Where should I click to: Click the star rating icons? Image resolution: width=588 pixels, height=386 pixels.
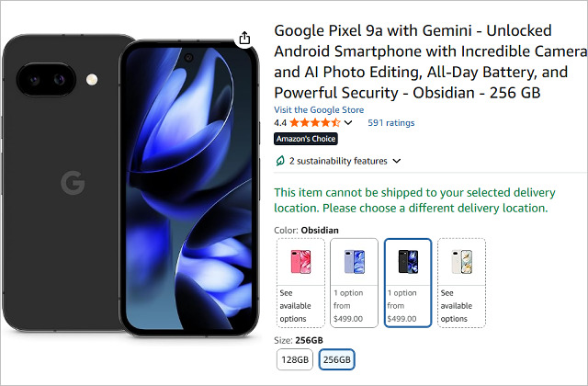click(316, 122)
